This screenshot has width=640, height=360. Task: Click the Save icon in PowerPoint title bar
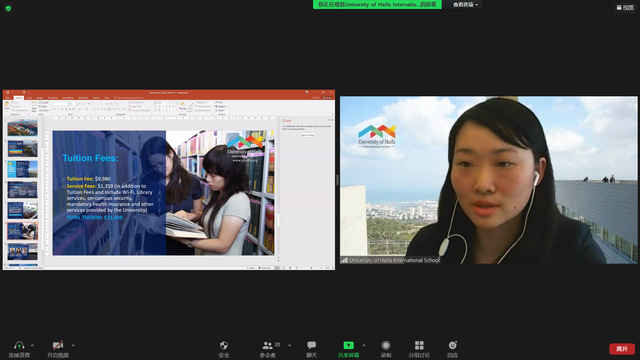coord(7,93)
